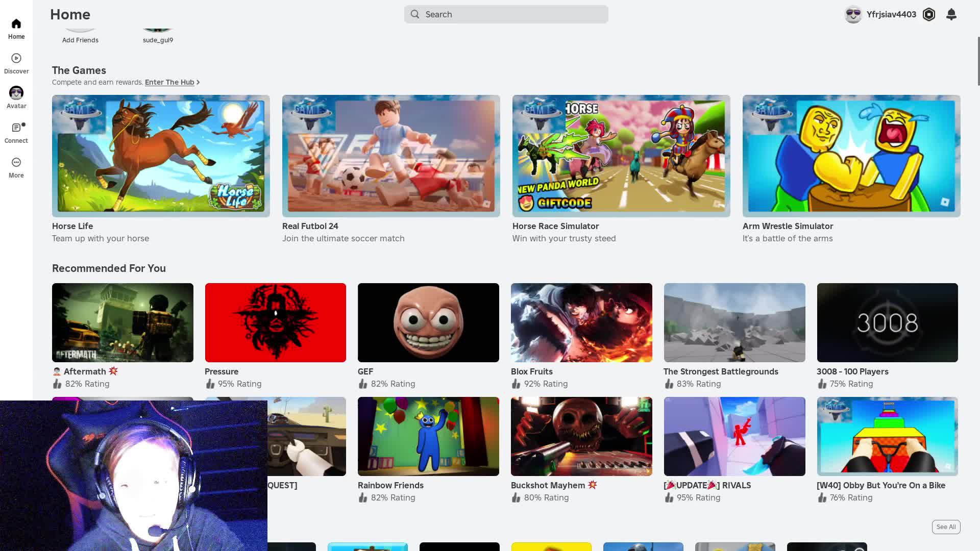
Task: Open the Rainbow Friends game tile
Action: tap(428, 436)
